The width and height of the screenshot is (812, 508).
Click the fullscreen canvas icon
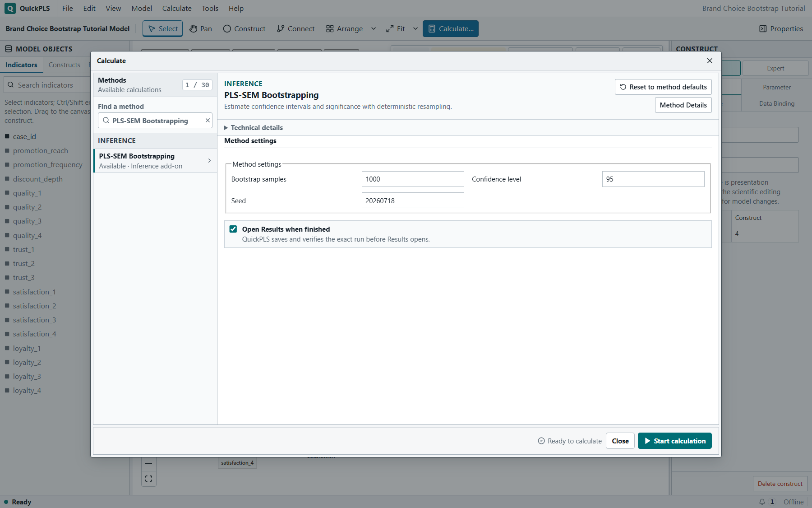pyautogui.click(x=149, y=479)
